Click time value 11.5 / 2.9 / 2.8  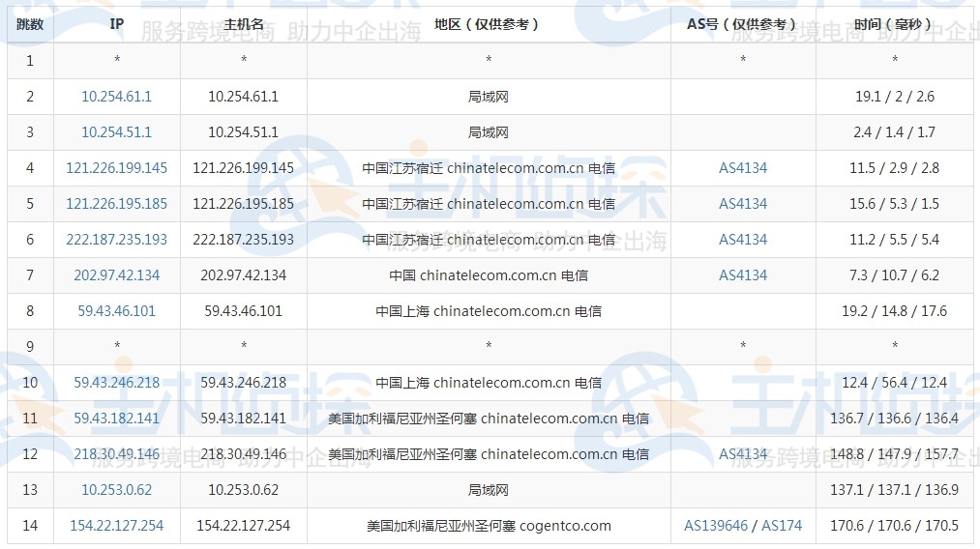pyautogui.click(x=895, y=168)
